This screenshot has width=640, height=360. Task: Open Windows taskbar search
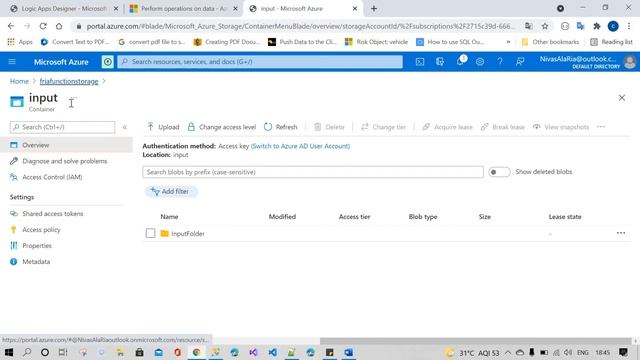point(27,352)
